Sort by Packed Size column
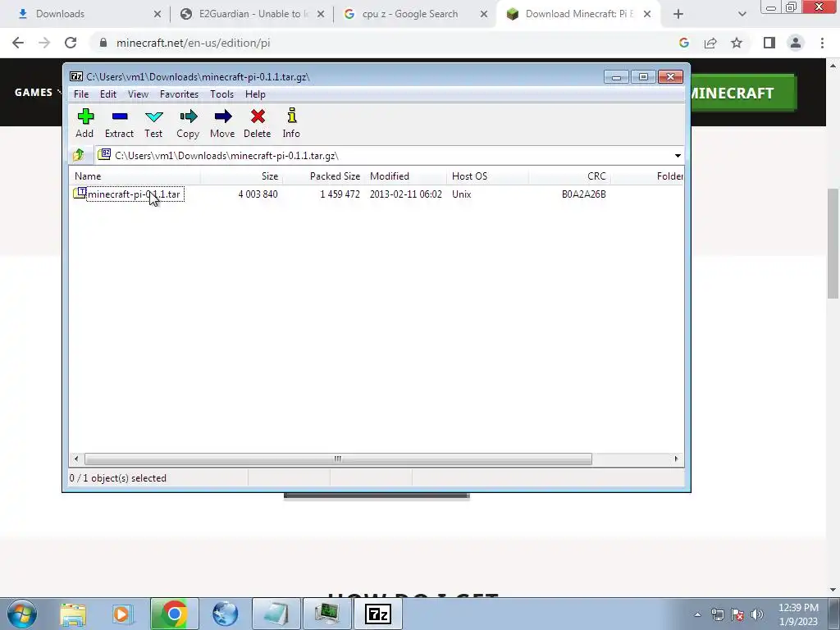This screenshot has height=630, width=840. 323,176
